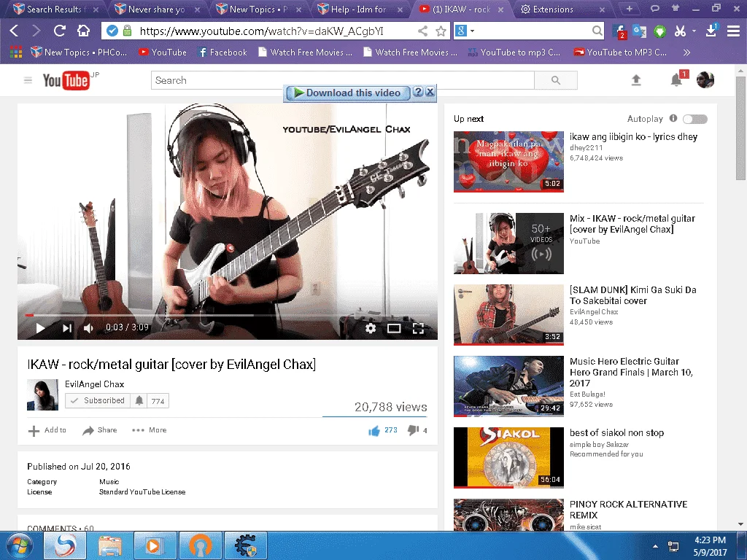This screenshot has height=560, width=747.
Task: Open the translate extension icon
Action: coord(639,31)
